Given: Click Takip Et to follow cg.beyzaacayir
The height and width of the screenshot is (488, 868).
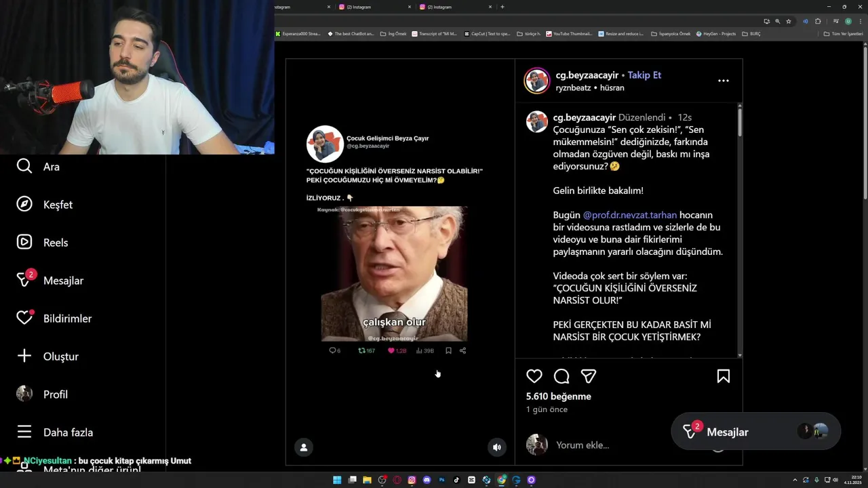Looking at the screenshot, I should pyautogui.click(x=644, y=75).
